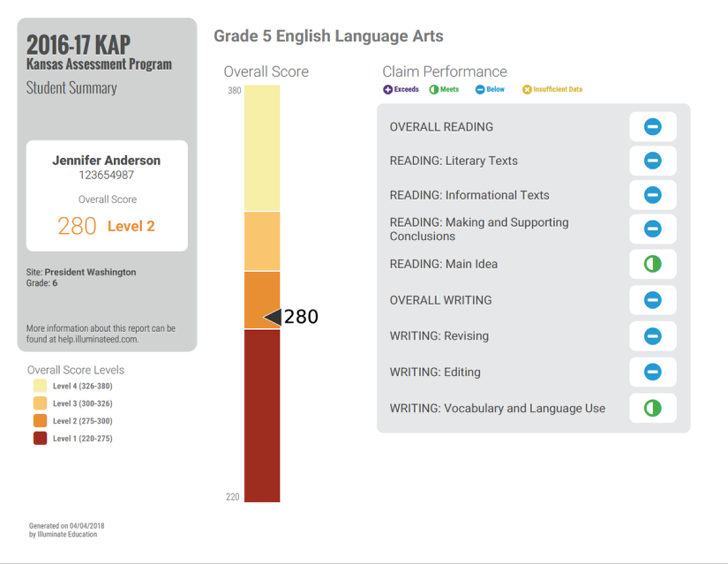
Task: Click the 2016-17 KAP title
Action: 79,45
